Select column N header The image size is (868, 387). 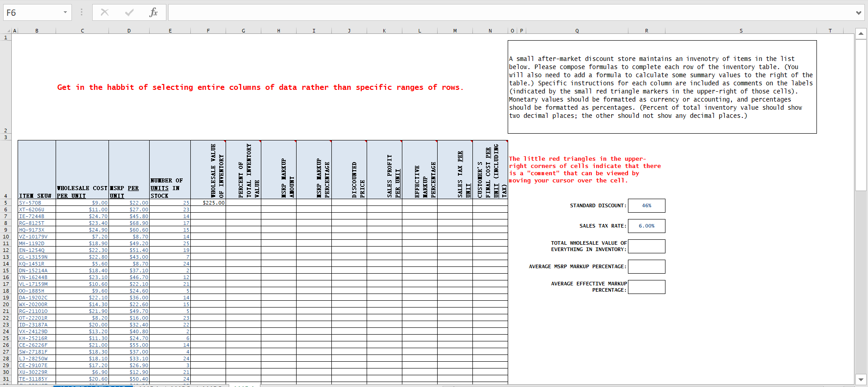pos(490,31)
